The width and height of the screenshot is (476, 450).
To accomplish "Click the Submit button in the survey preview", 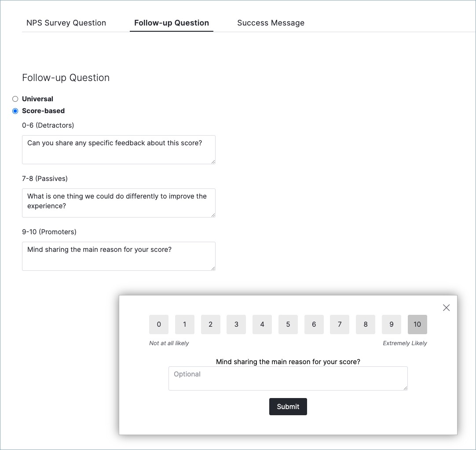I will pos(288,406).
